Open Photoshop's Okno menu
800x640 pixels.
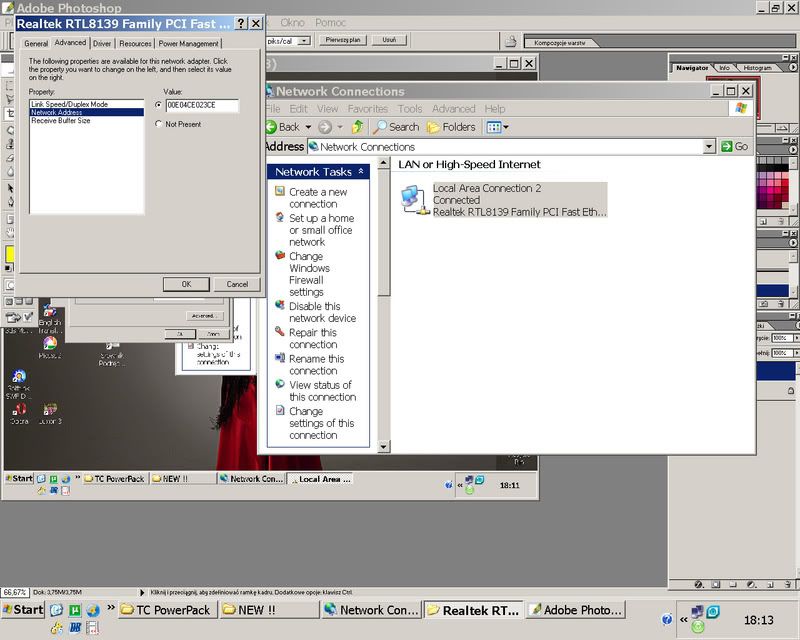tap(292, 22)
